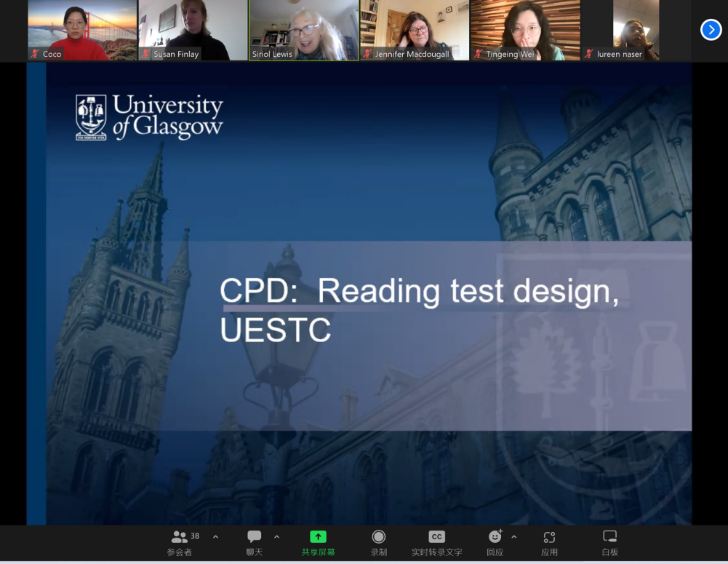Click the Siriol Lewis name label

[272, 55]
